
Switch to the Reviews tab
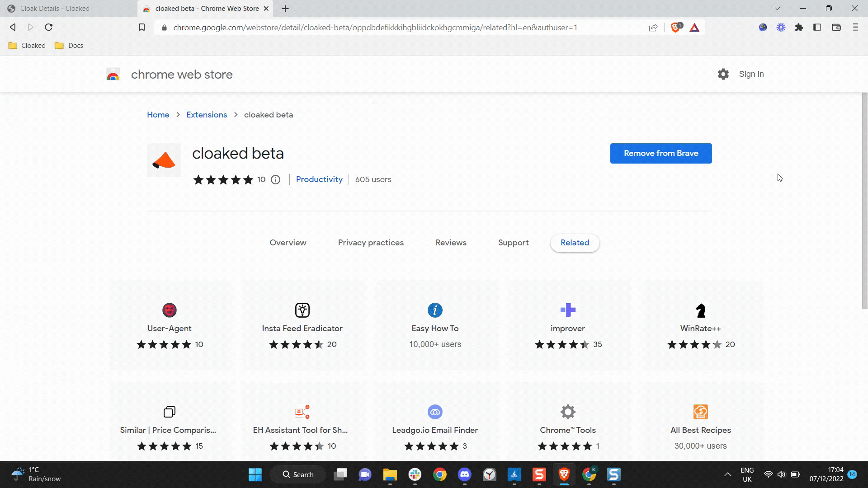click(450, 243)
